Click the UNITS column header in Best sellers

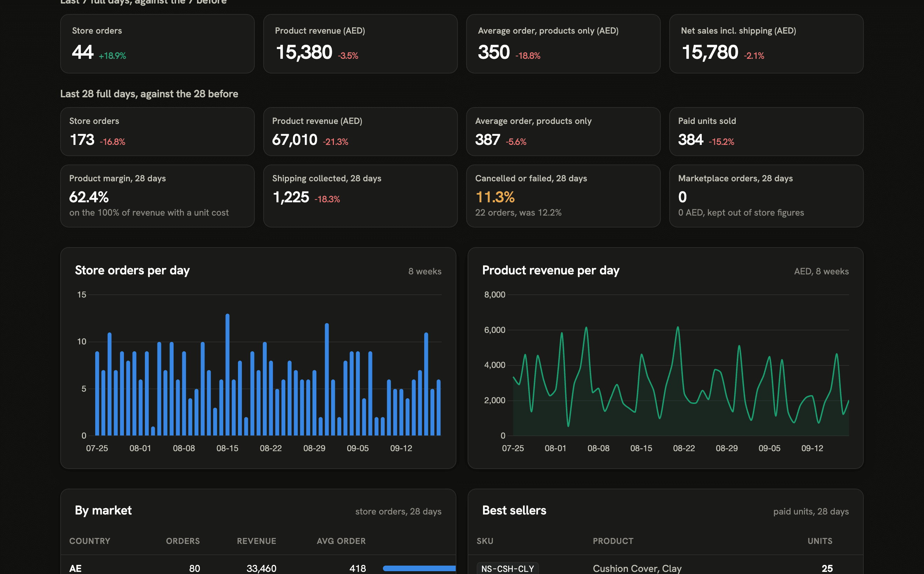[820, 541]
